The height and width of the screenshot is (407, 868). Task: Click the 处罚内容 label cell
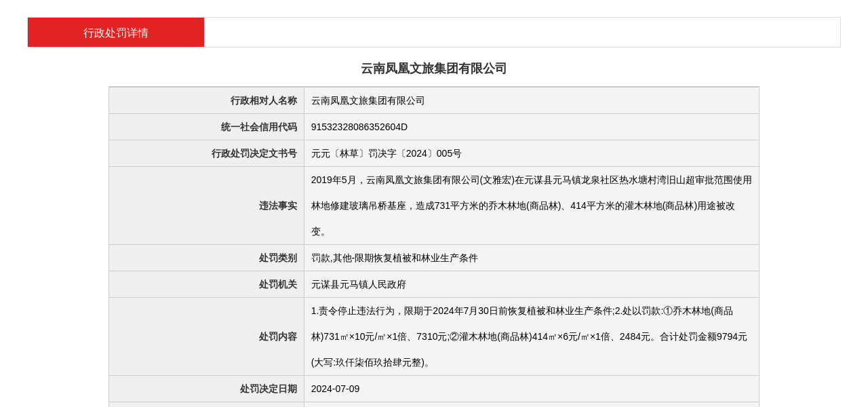point(207,336)
